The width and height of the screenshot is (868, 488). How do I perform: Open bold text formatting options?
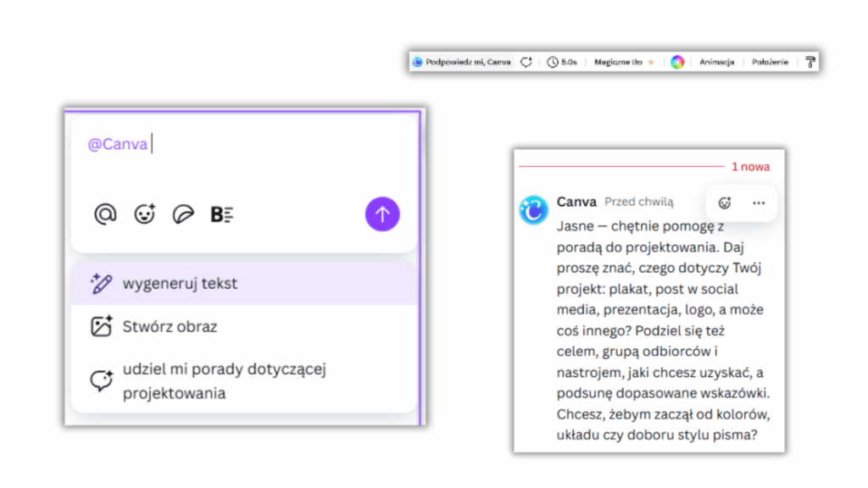[221, 214]
